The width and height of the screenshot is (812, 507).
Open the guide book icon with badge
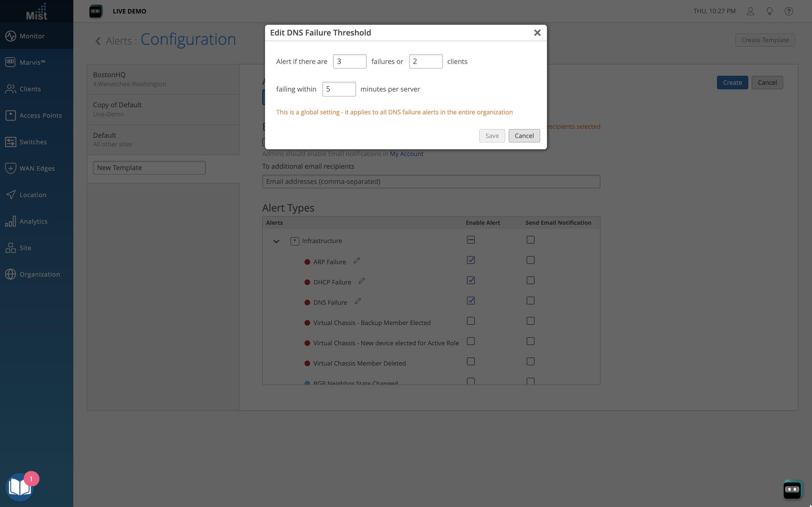click(20, 487)
